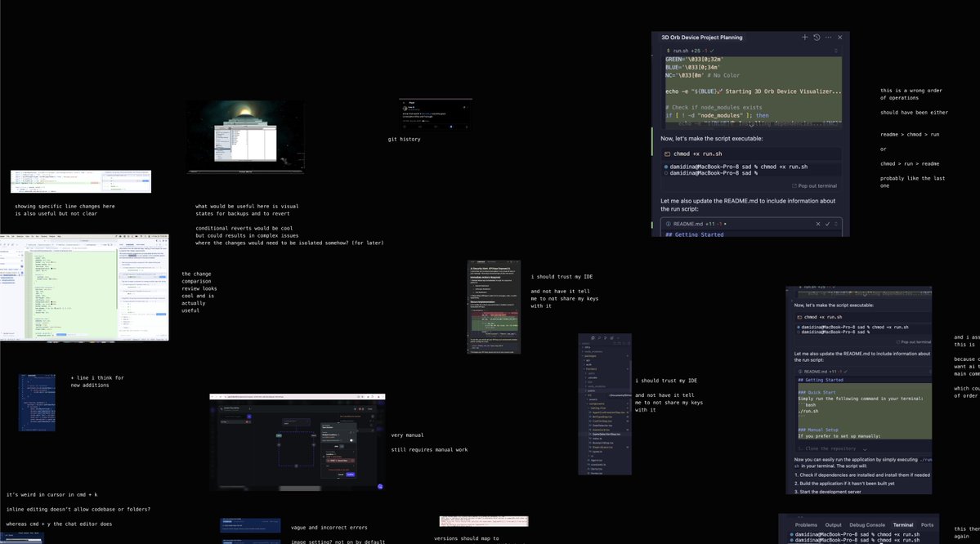Click the 'conditional reverts would be cool' text

coord(244,229)
